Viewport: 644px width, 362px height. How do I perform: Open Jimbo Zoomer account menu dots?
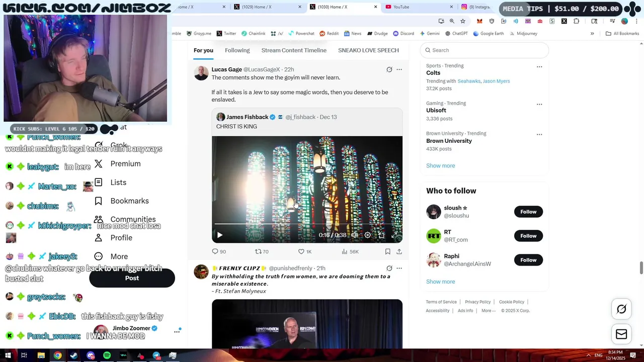click(177, 331)
